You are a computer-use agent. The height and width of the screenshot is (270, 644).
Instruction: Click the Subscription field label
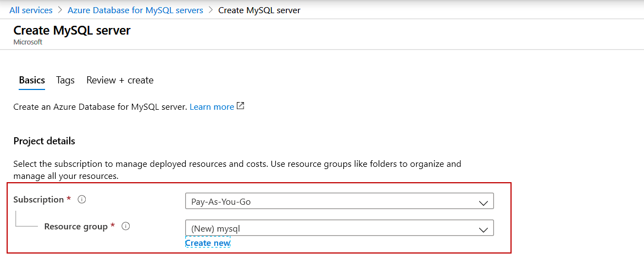[x=38, y=200]
